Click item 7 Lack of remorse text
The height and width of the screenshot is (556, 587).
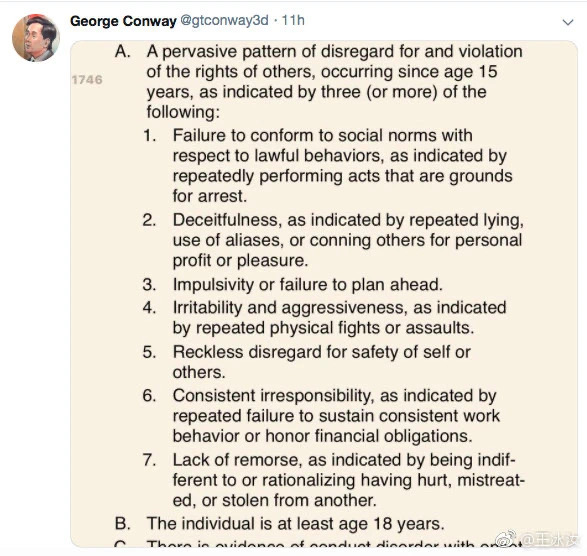(x=349, y=480)
